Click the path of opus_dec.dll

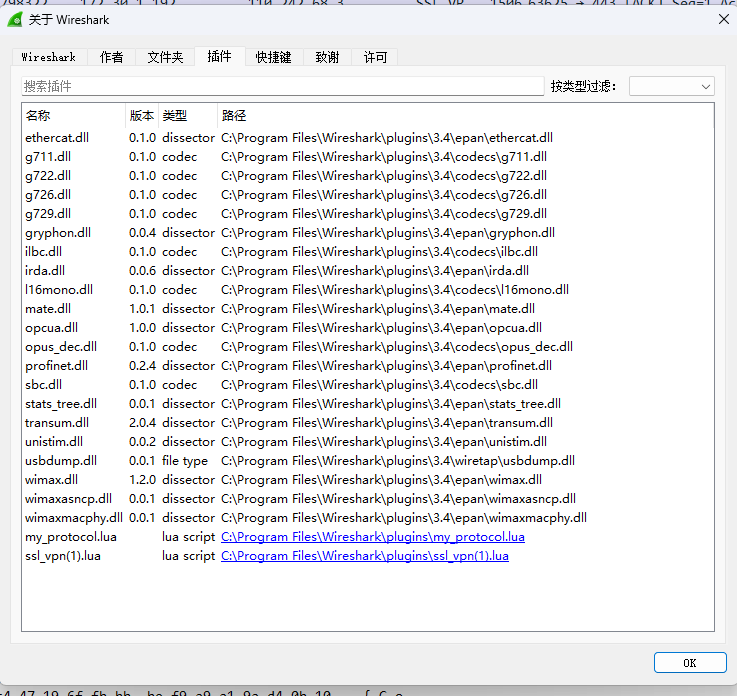397,347
